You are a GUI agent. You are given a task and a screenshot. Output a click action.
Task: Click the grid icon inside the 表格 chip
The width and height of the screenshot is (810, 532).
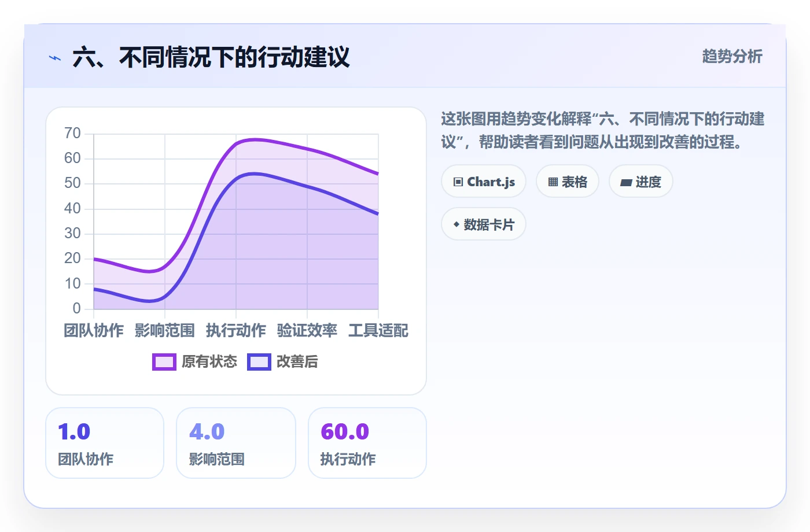coord(553,182)
